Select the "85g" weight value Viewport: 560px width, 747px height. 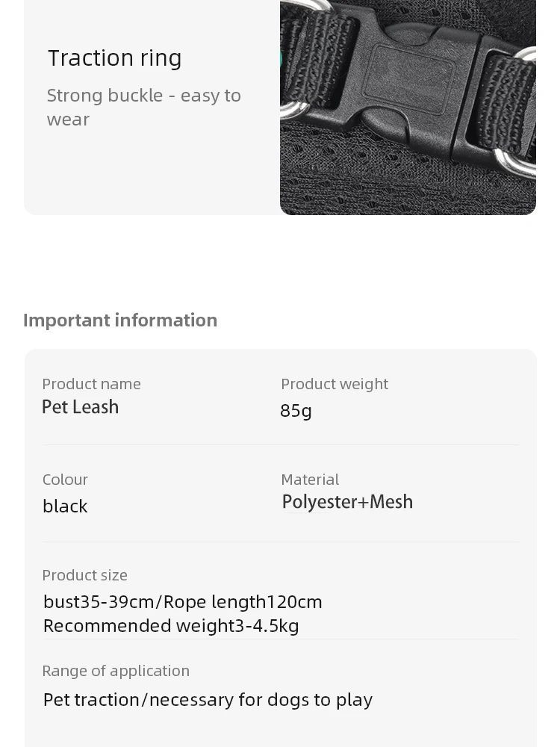click(x=296, y=410)
